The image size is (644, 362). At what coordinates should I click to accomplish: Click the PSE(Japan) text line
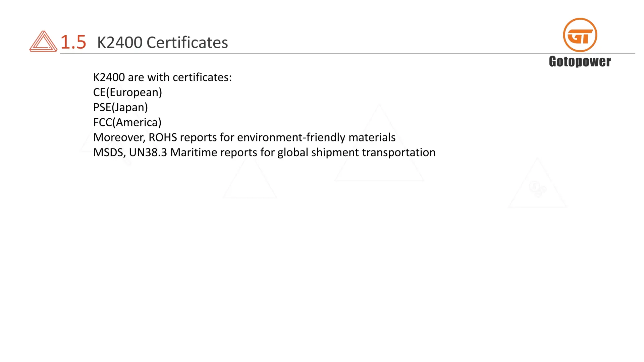[x=120, y=108]
